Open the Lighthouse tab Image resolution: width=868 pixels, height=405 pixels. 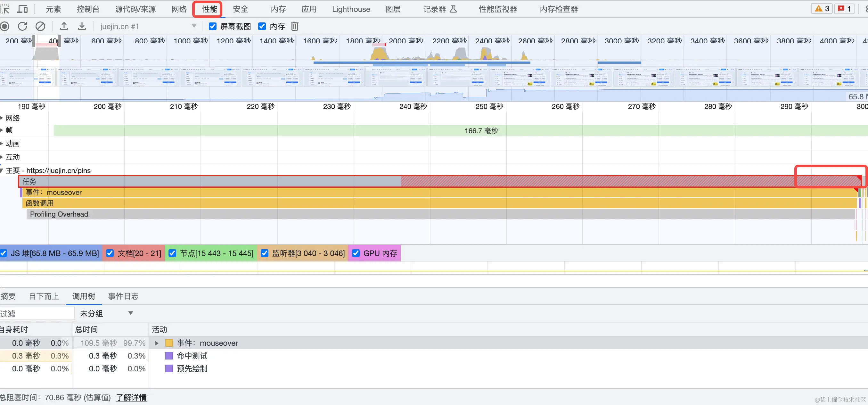click(x=351, y=9)
